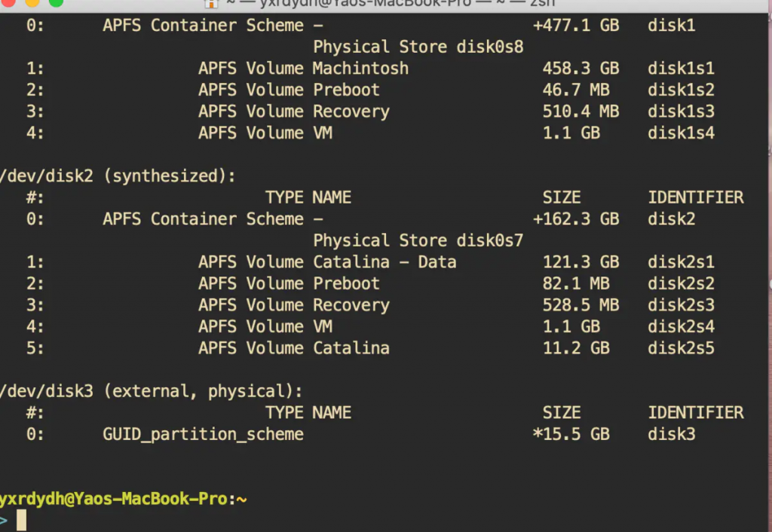Click the identifier 'disk2s4'
The height and width of the screenshot is (532, 772).
681,327
